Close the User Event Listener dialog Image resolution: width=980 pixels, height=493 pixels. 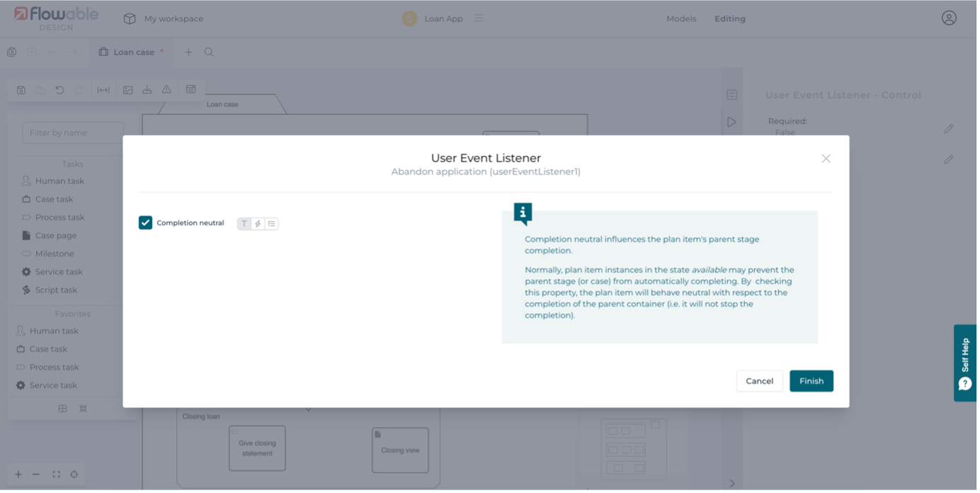(826, 159)
